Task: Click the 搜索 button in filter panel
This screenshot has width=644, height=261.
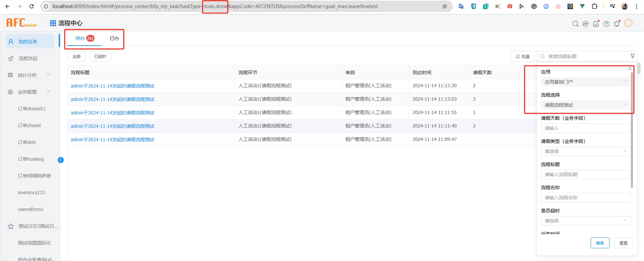Action: pos(600,243)
